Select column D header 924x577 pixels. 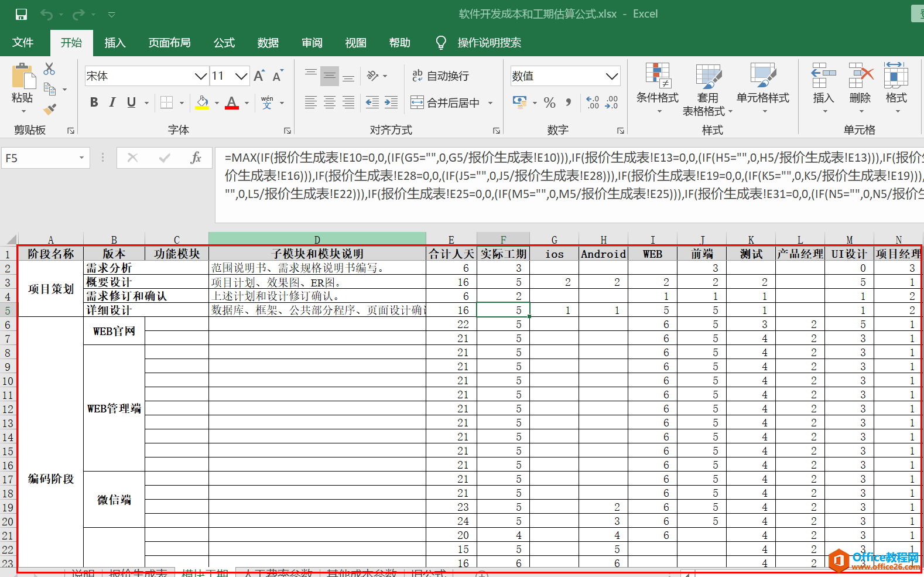317,239
